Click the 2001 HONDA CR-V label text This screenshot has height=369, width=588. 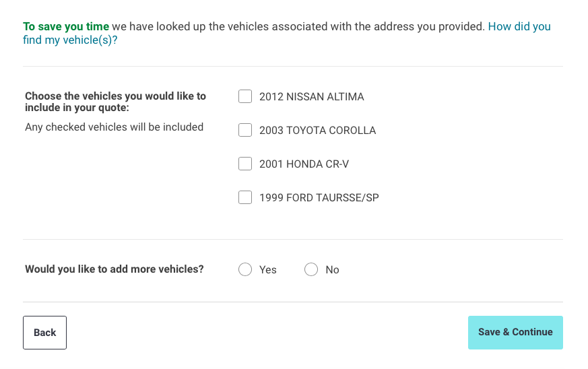[304, 164]
